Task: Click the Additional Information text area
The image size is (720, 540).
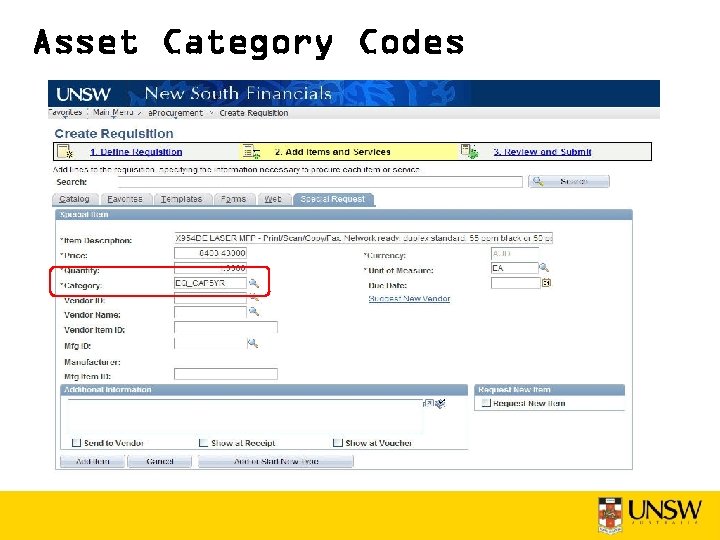Action: [x=245, y=417]
